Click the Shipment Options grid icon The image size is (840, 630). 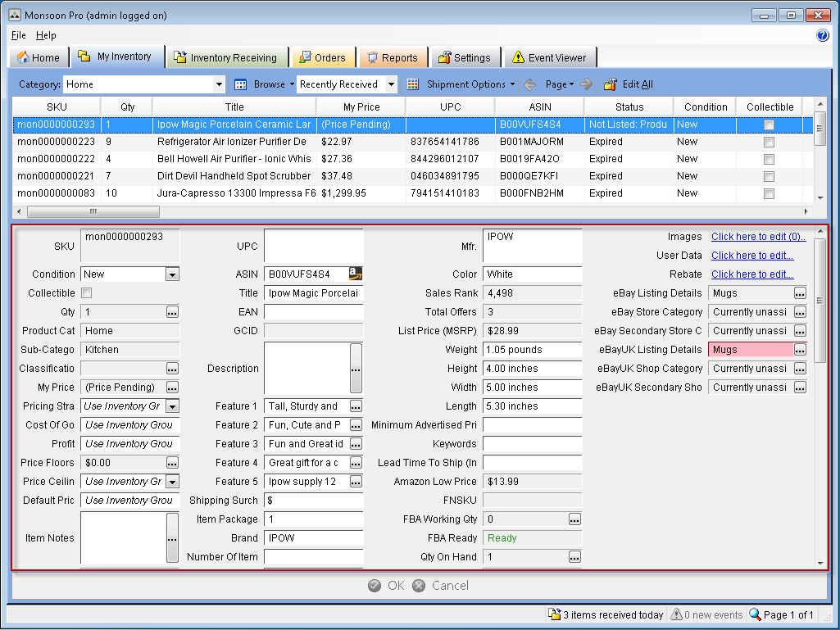413,84
